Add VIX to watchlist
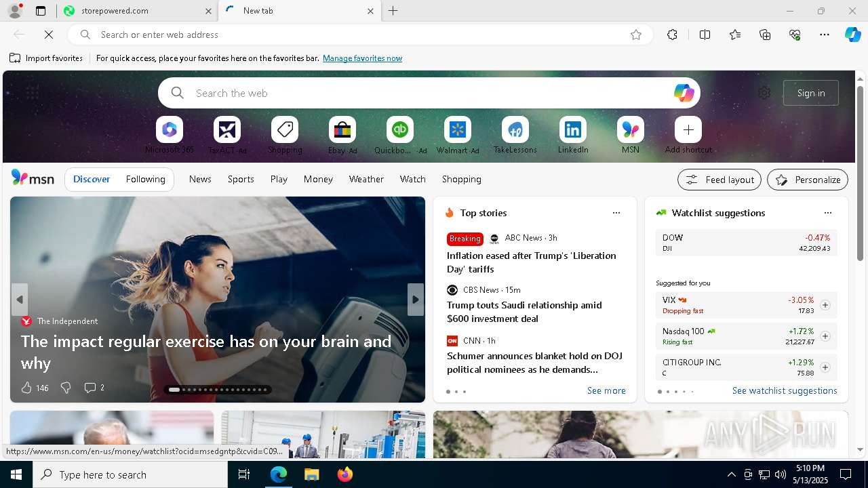This screenshot has height=488, width=868. click(825, 305)
